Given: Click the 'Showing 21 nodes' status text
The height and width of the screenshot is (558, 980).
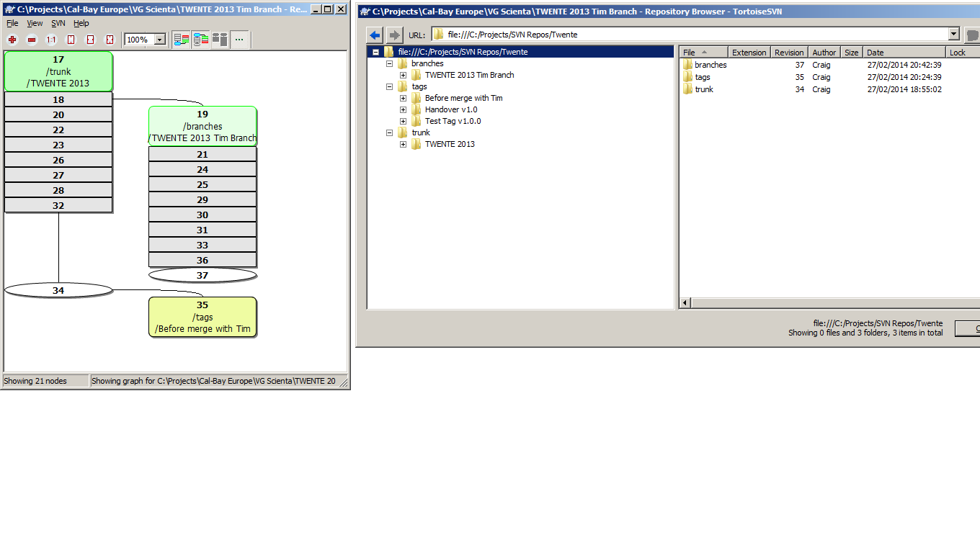Looking at the screenshot, I should pos(35,381).
